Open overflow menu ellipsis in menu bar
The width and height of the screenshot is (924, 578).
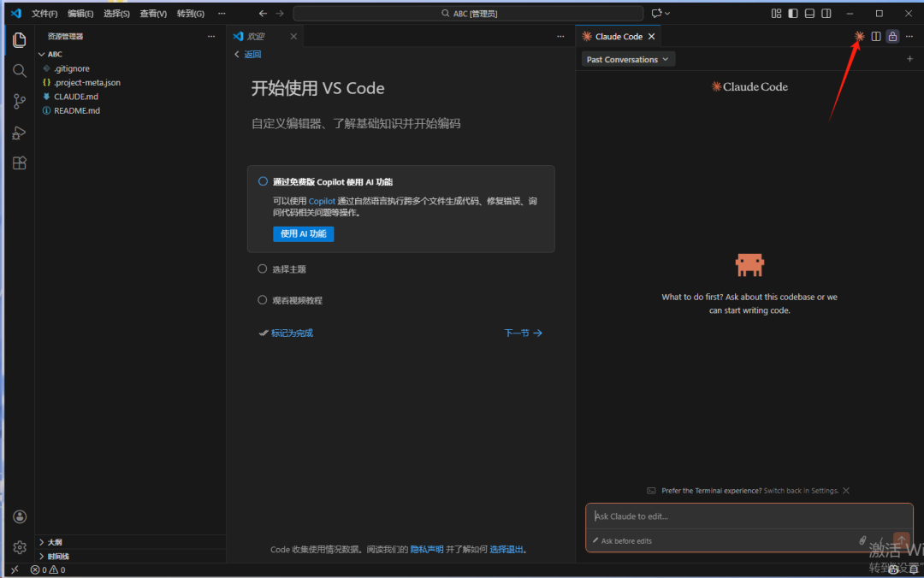point(222,13)
